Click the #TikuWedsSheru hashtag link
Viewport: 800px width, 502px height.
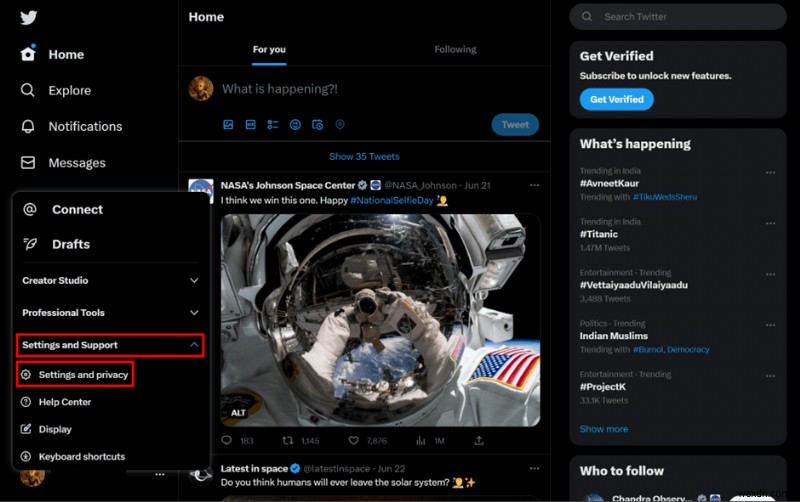665,197
